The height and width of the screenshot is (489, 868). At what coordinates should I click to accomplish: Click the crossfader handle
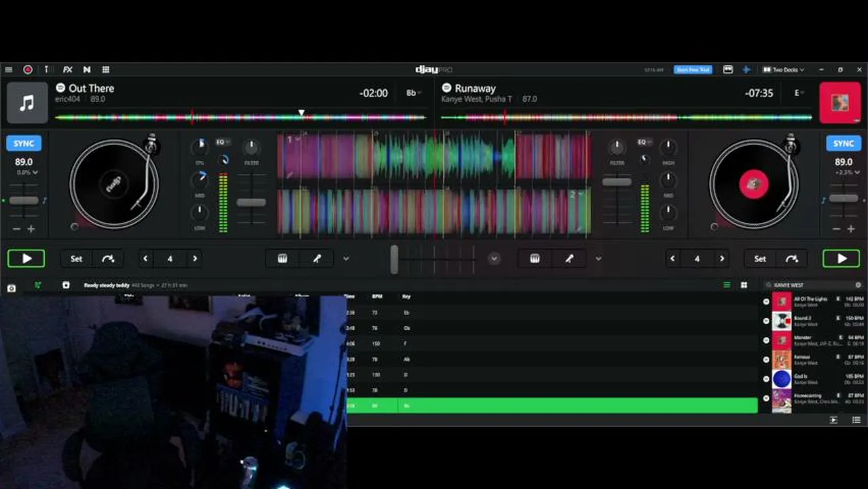(x=394, y=259)
